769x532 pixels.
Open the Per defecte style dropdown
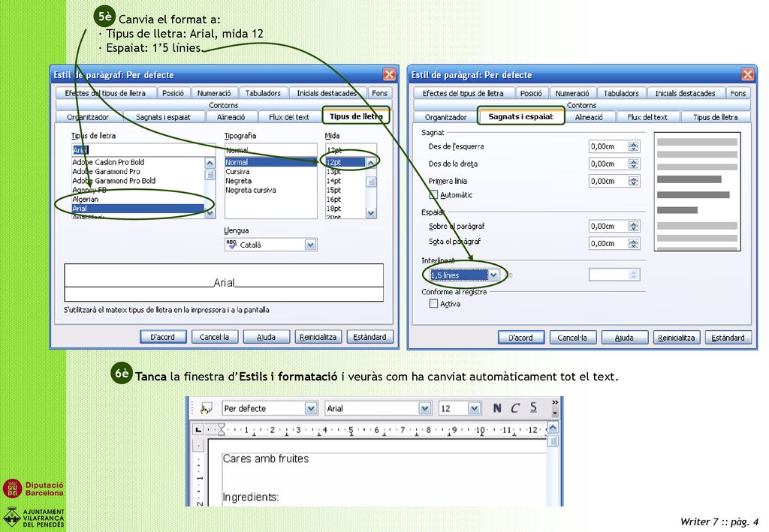(x=310, y=408)
